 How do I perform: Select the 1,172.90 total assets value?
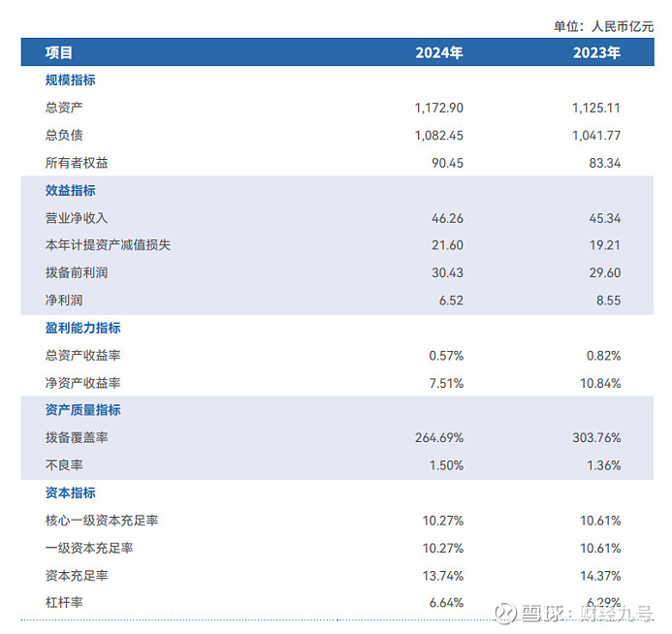(439, 108)
